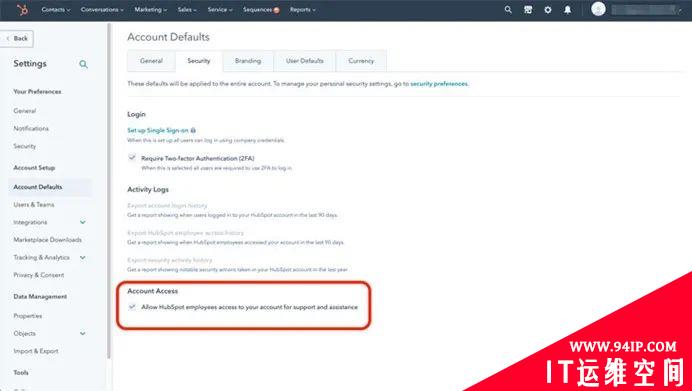Open Objects in the sidebar
692x391 pixels.
pyautogui.click(x=25, y=334)
